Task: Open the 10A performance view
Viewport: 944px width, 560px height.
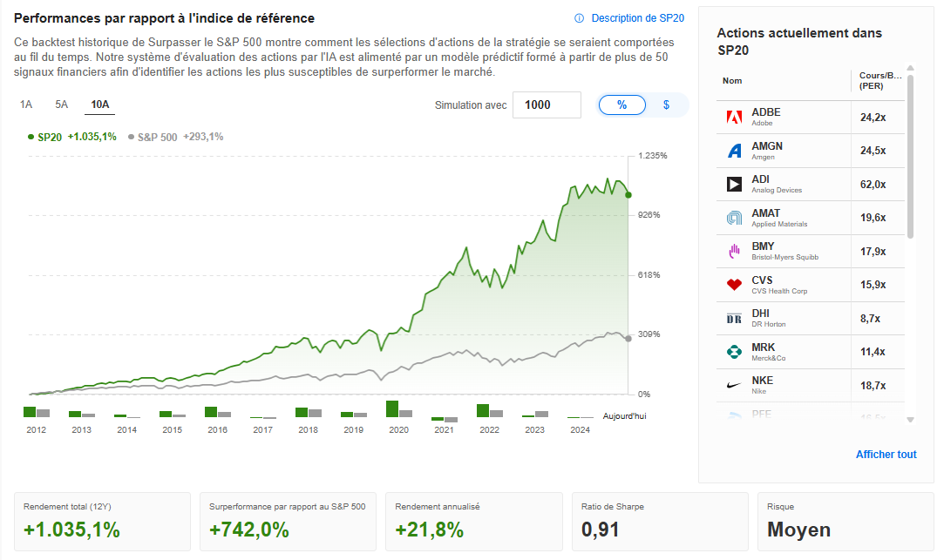Action: coord(98,103)
